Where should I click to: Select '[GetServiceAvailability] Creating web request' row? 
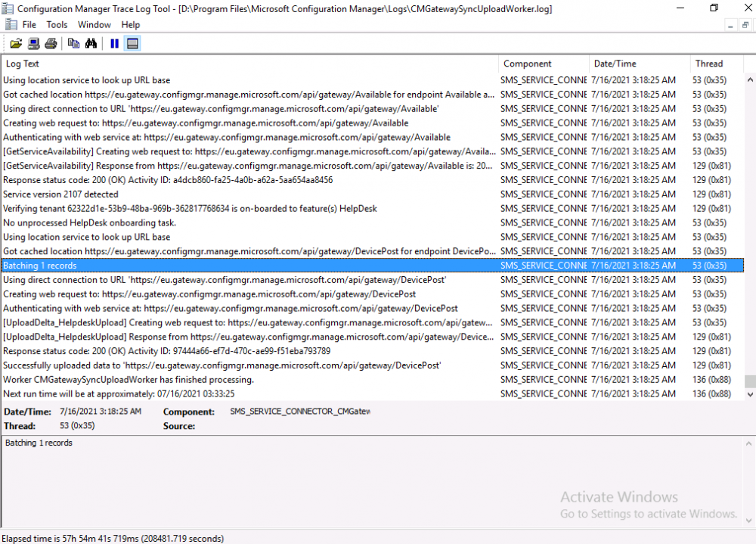click(x=372, y=151)
